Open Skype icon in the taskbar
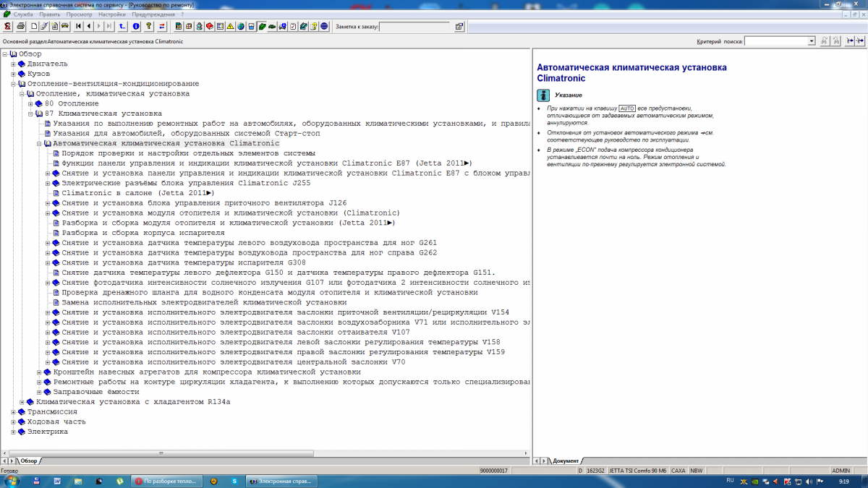The height and width of the screenshot is (488, 868). coord(234,480)
